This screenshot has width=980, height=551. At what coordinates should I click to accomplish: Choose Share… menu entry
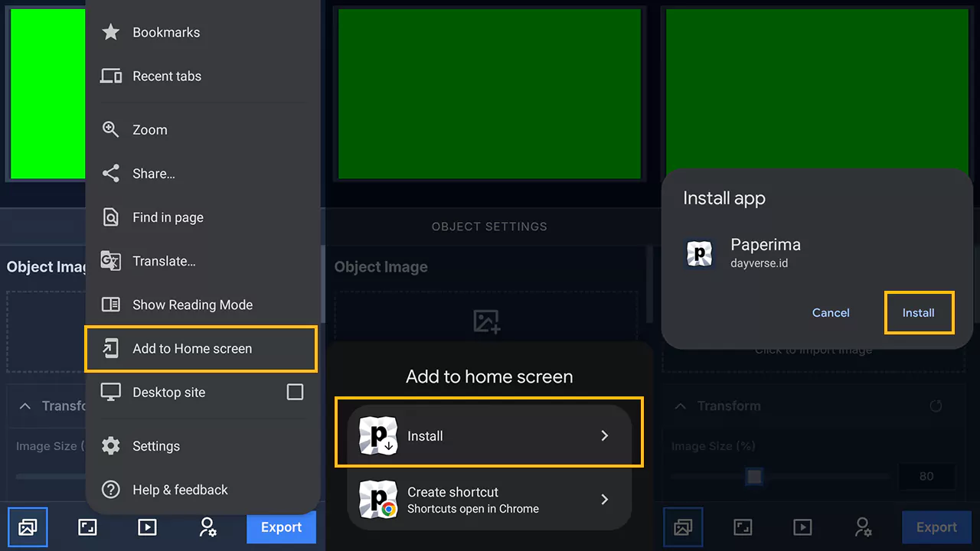[202, 173]
